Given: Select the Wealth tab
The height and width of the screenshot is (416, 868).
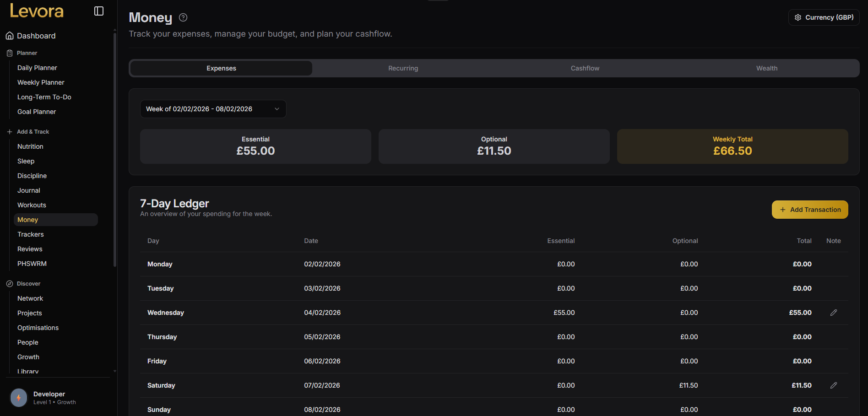Looking at the screenshot, I should coord(767,68).
